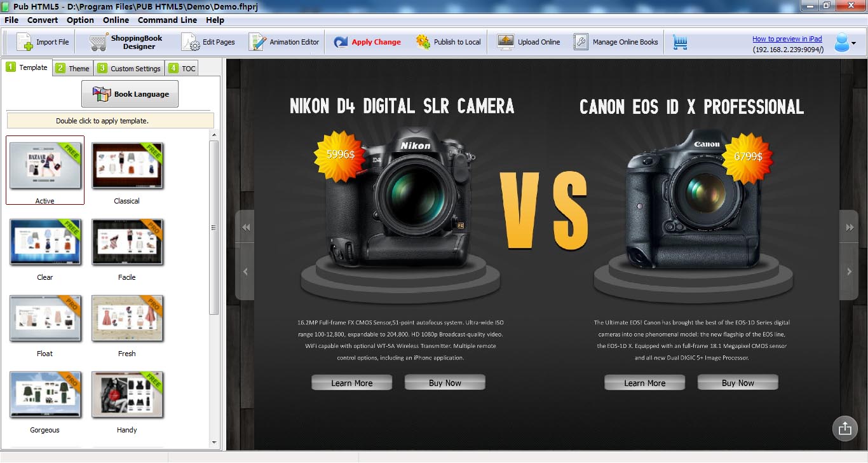The width and height of the screenshot is (868, 463).
Task: Open the user account dropdown
Action: click(x=844, y=43)
